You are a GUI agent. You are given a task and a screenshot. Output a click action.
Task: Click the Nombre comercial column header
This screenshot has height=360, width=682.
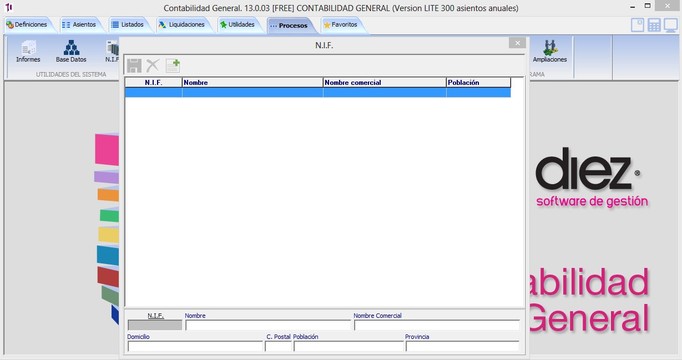pyautogui.click(x=384, y=83)
